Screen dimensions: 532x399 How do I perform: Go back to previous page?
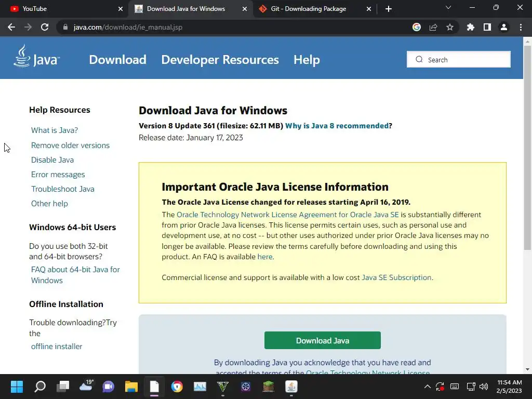(x=11, y=27)
